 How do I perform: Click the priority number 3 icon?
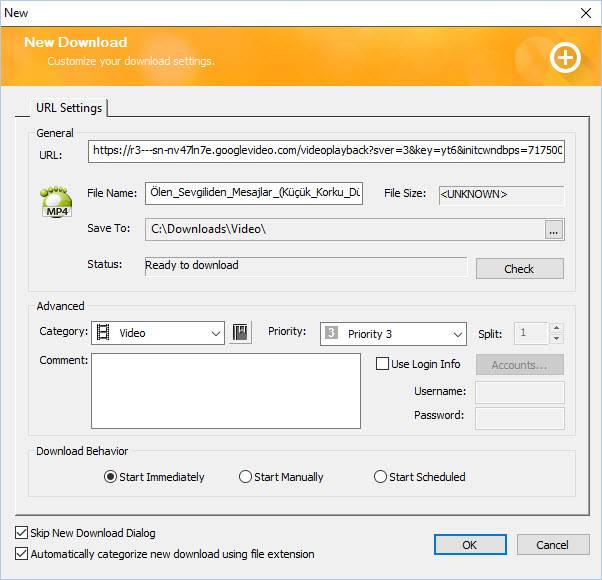(x=332, y=334)
